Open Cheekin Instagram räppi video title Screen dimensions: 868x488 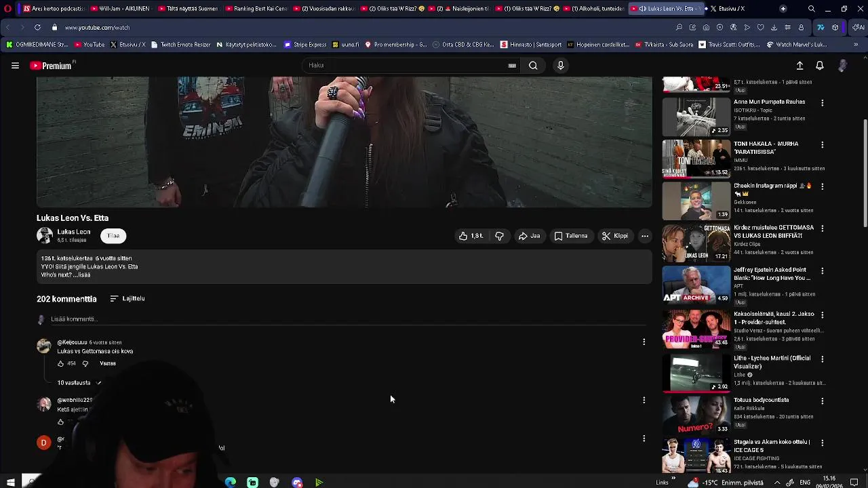pos(773,189)
